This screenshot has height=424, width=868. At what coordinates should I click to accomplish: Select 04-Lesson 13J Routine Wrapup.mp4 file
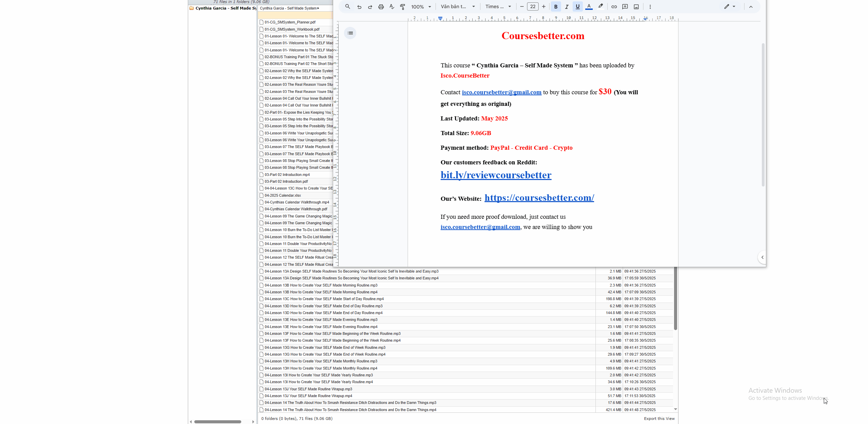point(308,396)
